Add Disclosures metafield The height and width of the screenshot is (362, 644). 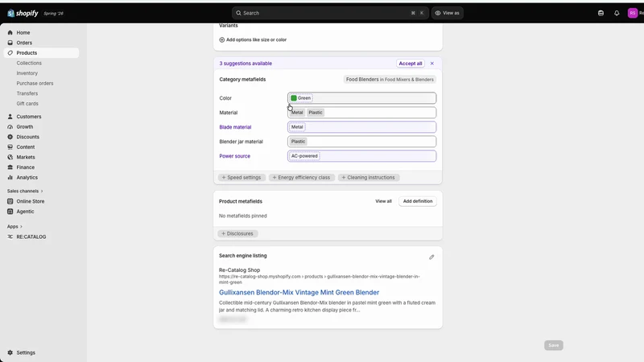[x=237, y=233]
